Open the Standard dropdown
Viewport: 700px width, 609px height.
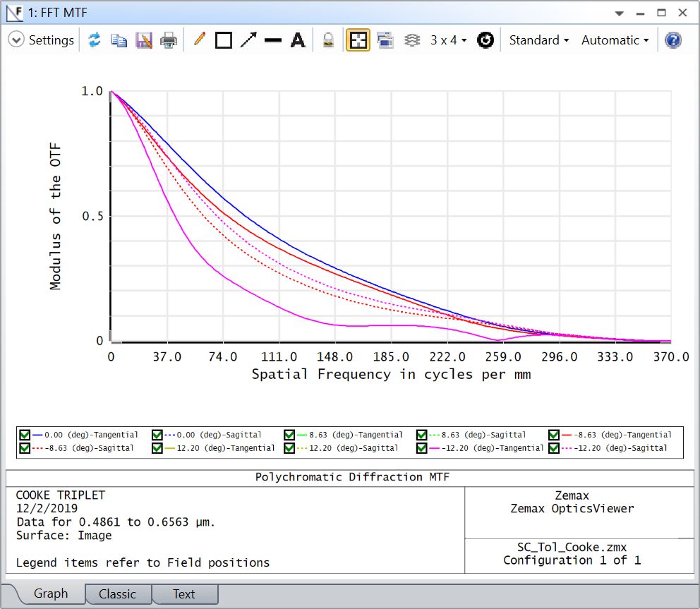[539, 40]
